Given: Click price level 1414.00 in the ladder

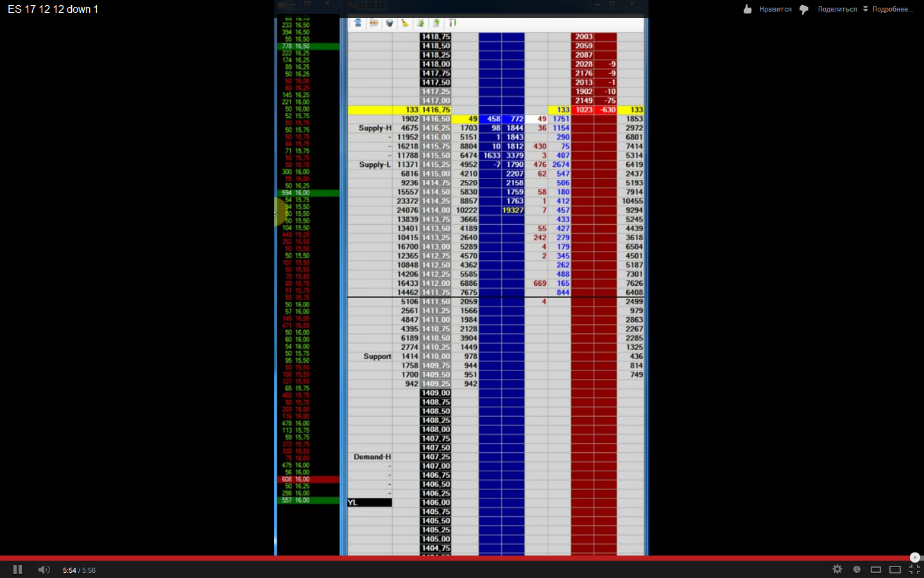Looking at the screenshot, I should 436,210.
